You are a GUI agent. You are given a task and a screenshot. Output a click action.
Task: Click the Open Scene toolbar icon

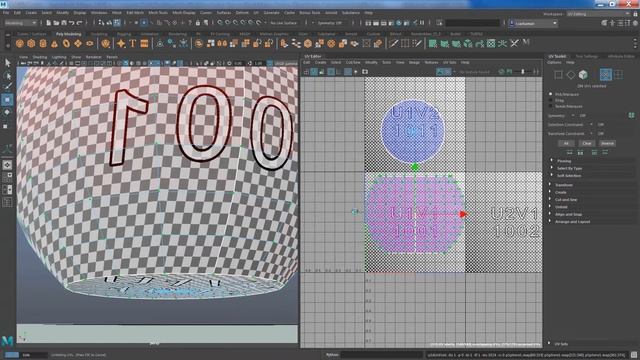56,23
